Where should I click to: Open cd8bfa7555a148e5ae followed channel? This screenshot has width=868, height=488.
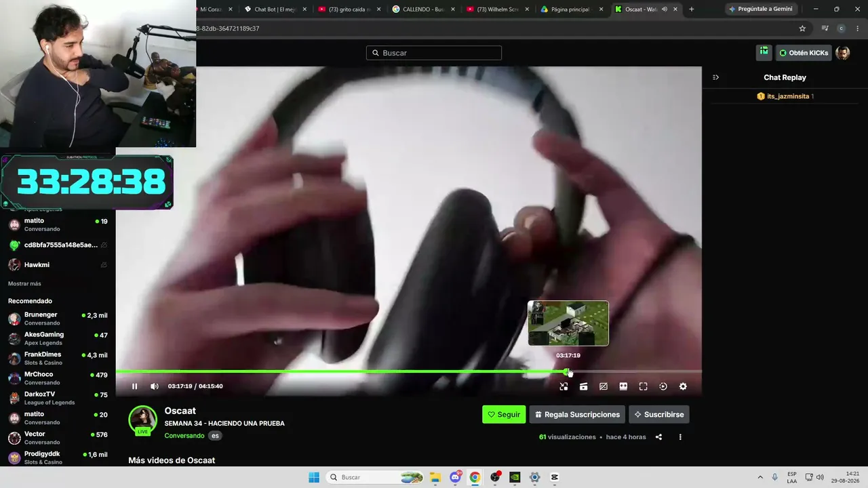click(58, 245)
